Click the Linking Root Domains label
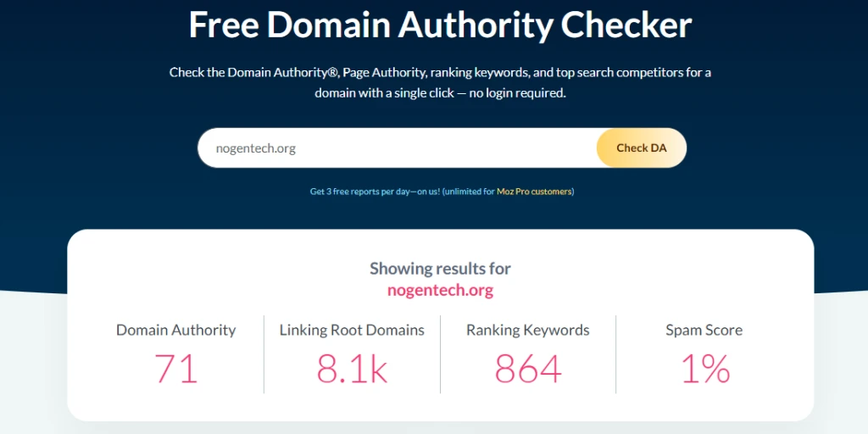 pos(352,331)
